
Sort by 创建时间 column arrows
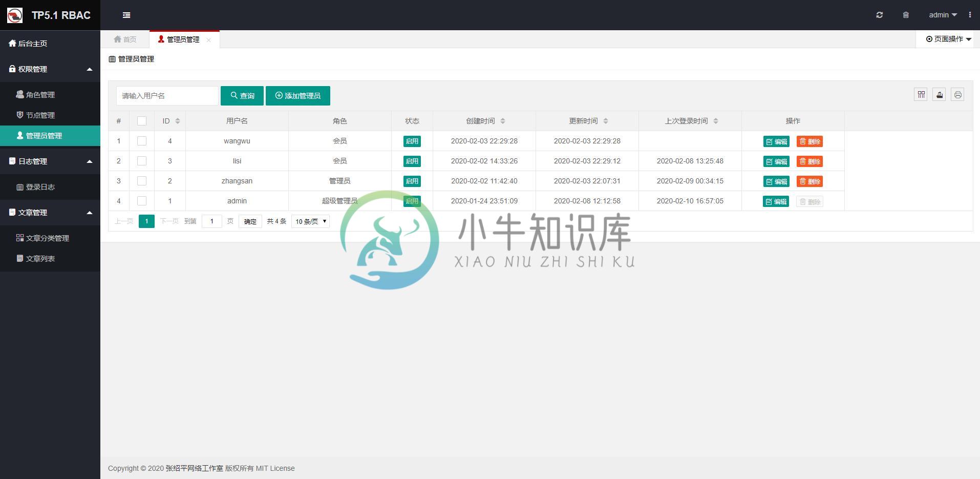click(503, 121)
